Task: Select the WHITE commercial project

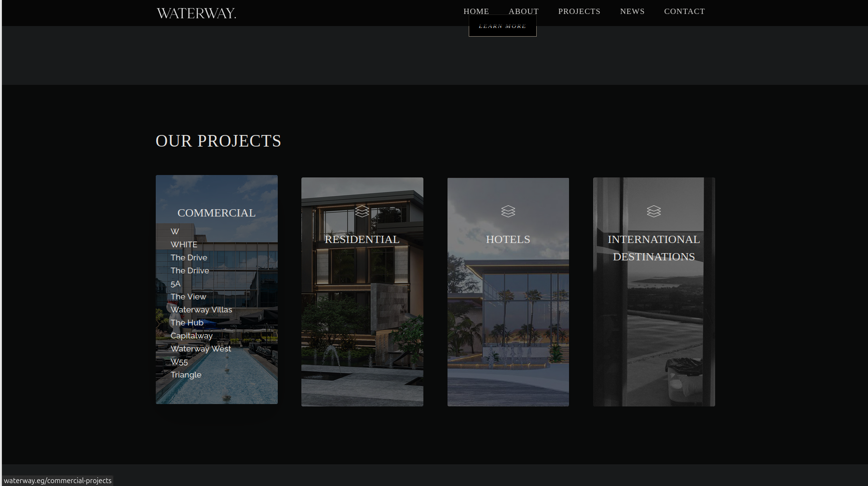Action: tap(184, 244)
